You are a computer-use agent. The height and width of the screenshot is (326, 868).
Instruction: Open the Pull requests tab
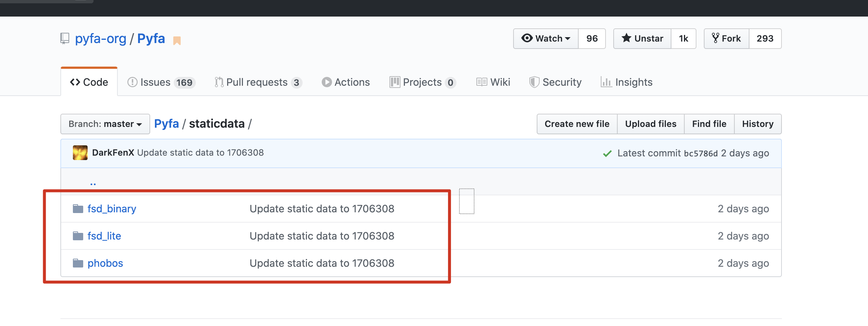point(258,82)
